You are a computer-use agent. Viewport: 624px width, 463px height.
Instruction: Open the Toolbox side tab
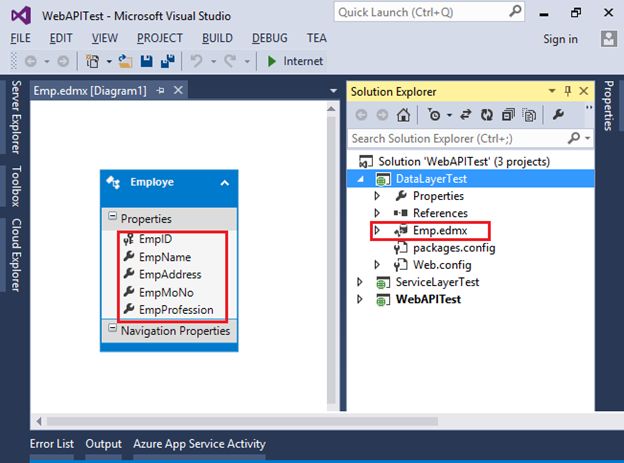click(15, 186)
